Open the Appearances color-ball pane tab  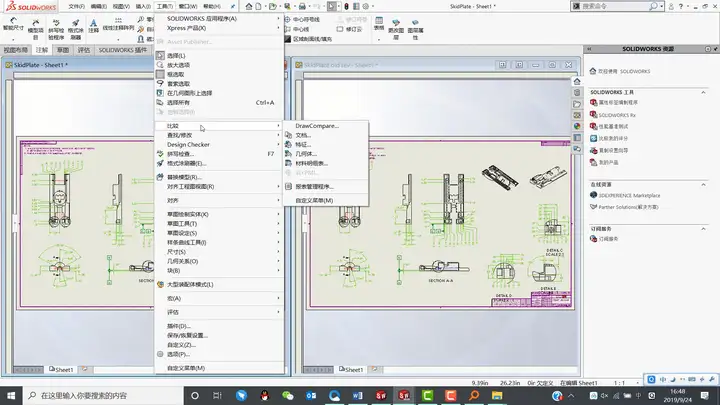click(577, 126)
